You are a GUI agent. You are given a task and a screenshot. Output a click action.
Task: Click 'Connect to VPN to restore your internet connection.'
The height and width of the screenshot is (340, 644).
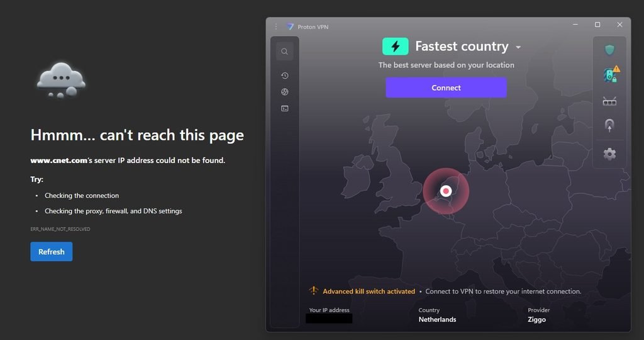pos(503,291)
